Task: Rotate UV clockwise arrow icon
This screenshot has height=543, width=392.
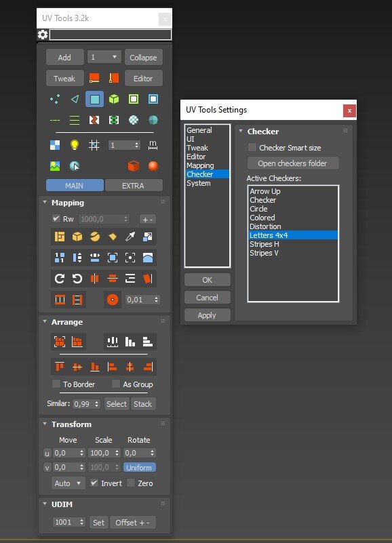Action: pos(60,279)
